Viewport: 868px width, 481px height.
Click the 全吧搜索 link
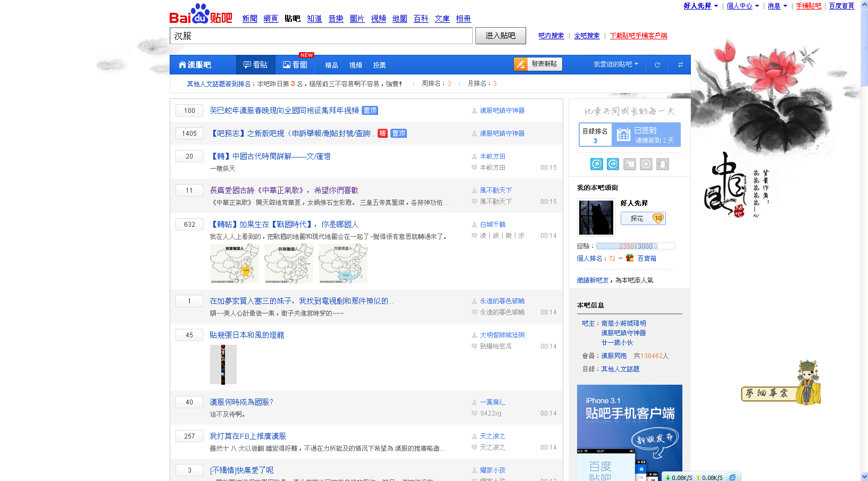tap(587, 36)
